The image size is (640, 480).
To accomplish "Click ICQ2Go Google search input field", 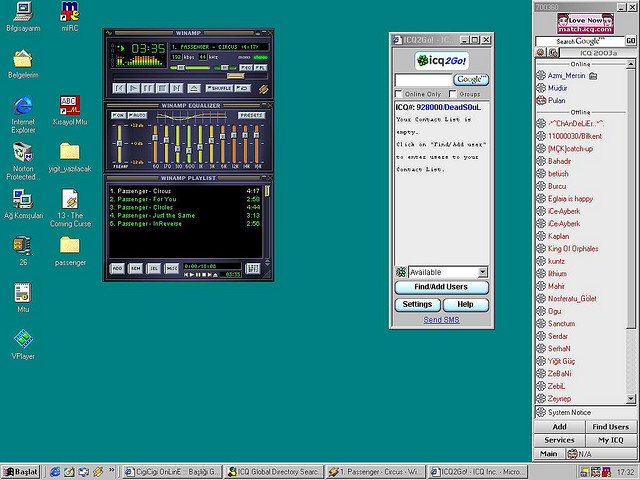I will coord(423,80).
